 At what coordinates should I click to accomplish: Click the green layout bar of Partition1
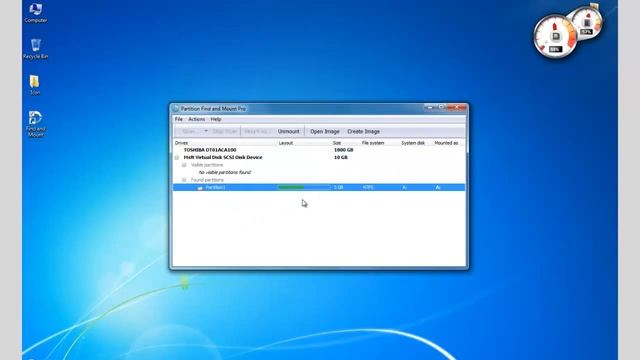coord(304,187)
